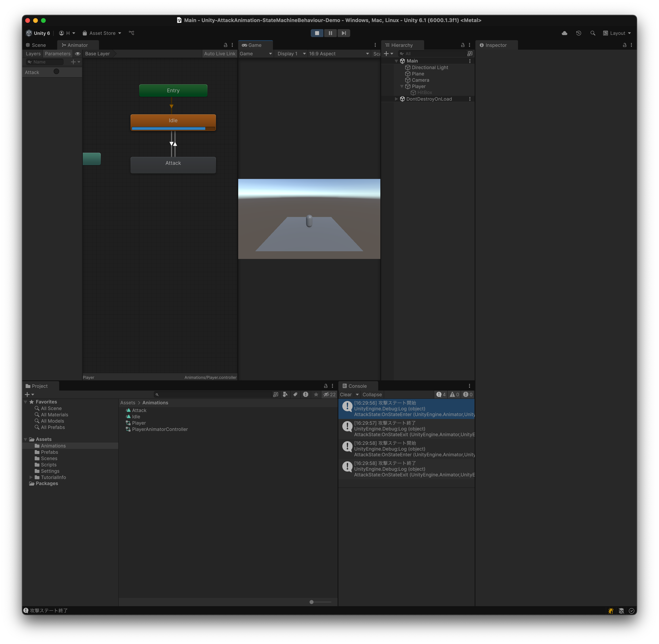659x644 pixels.
Task: Select the HitBox child object
Action: pyautogui.click(x=424, y=93)
